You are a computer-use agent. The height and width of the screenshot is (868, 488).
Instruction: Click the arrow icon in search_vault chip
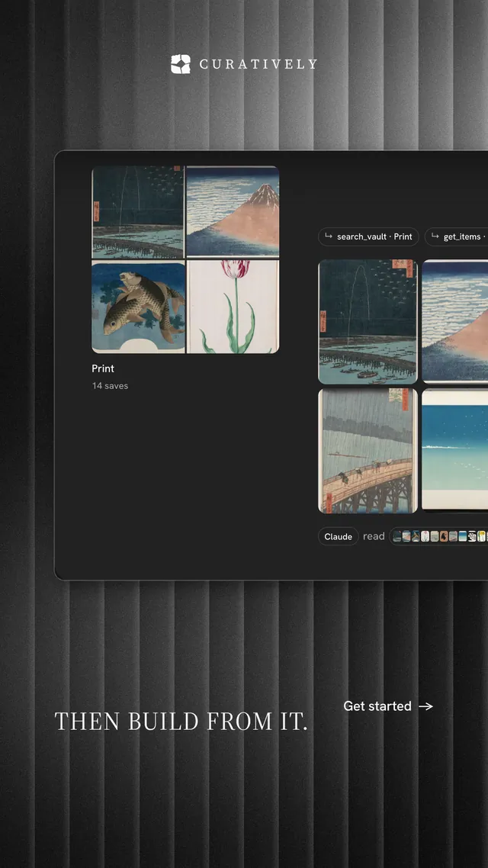pos(329,236)
